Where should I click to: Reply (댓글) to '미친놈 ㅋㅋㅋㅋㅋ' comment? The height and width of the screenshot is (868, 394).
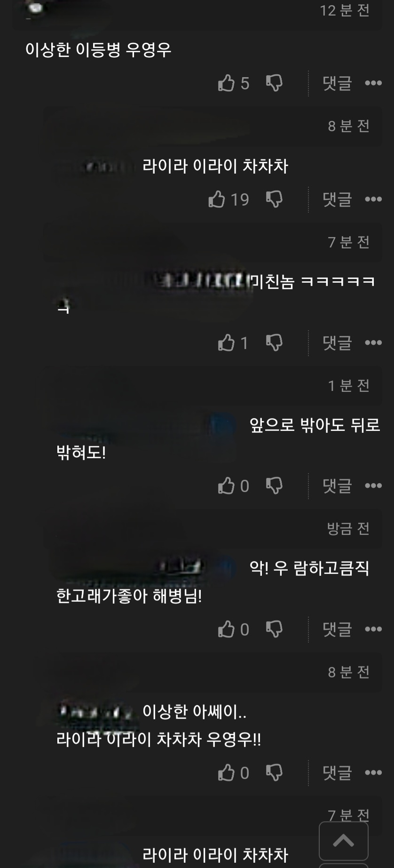[337, 342]
